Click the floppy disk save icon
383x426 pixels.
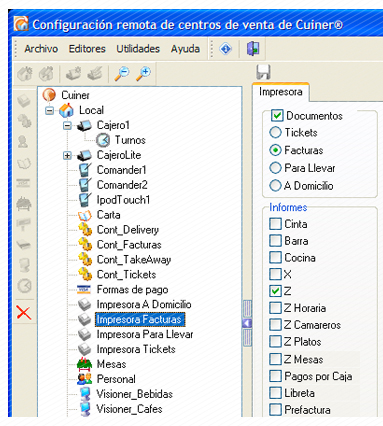click(x=263, y=72)
